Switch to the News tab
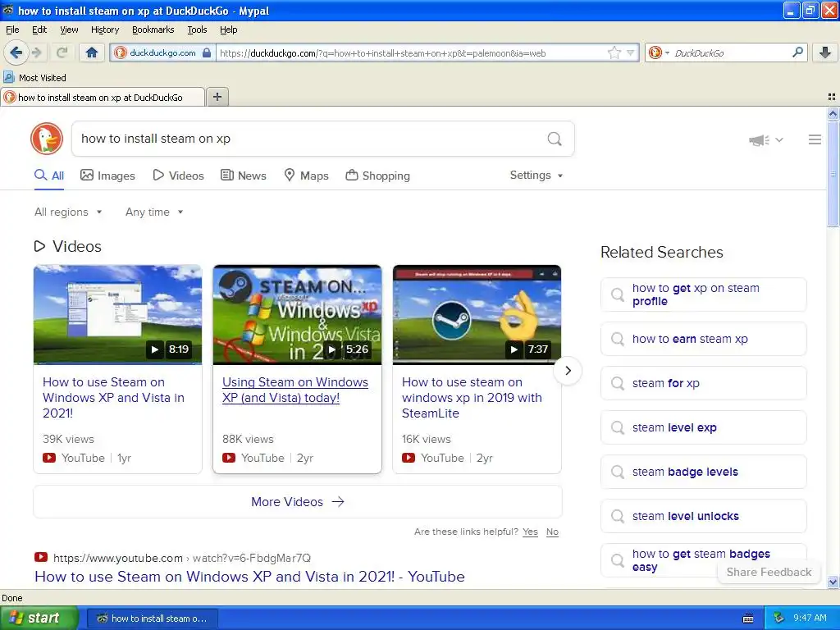The width and height of the screenshot is (840, 630). coord(244,176)
